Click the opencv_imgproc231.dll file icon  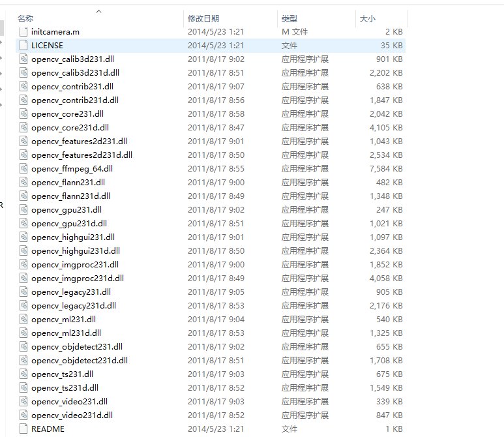[x=23, y=265]
